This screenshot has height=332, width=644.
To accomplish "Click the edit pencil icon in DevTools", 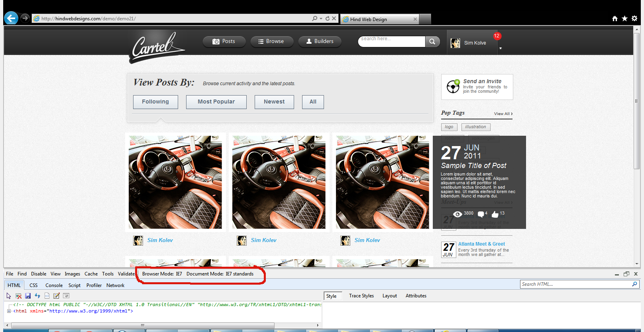I will (57, 296).
